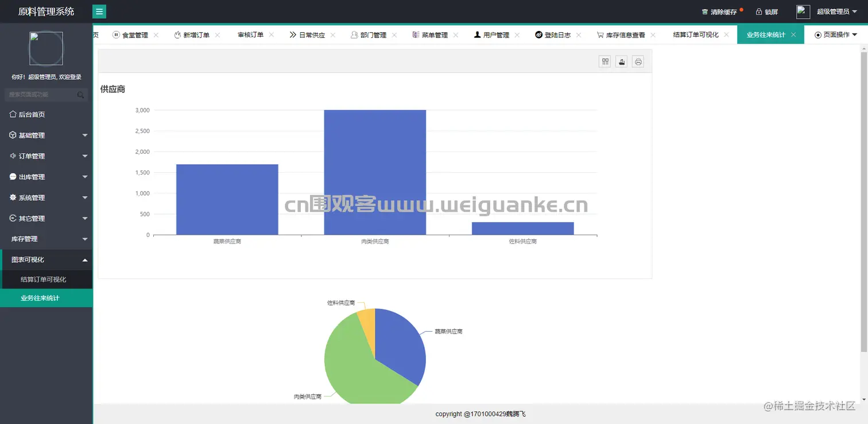Click the 供应商 chart title
This screenshot has height=424, width=868.
(x=113, y=90)
